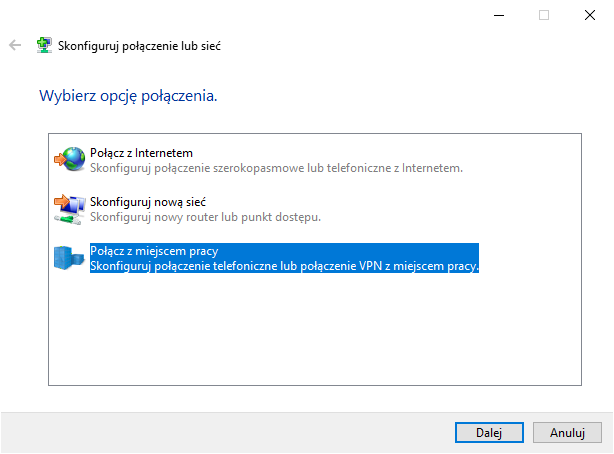
Task: Select the computers icon for Skonfiguruj nową sieć
Action: [70, 209]
